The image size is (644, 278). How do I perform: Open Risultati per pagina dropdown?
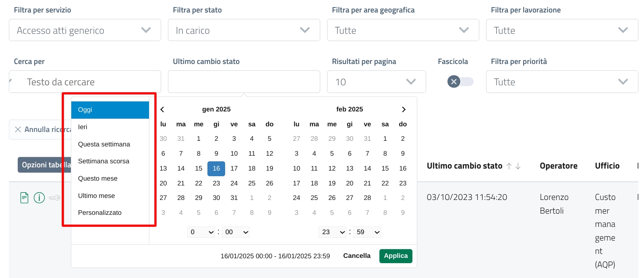[376, 82]
